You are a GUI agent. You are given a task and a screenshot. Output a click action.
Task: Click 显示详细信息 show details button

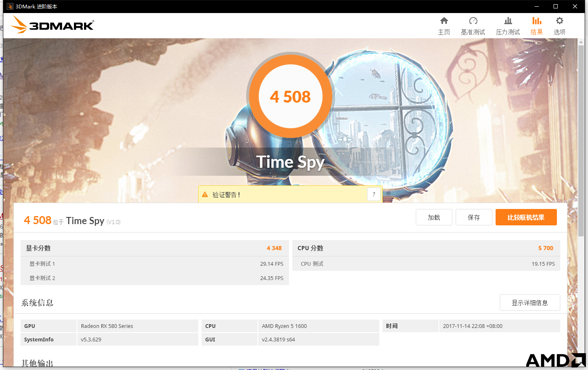(x=530, y=303)
